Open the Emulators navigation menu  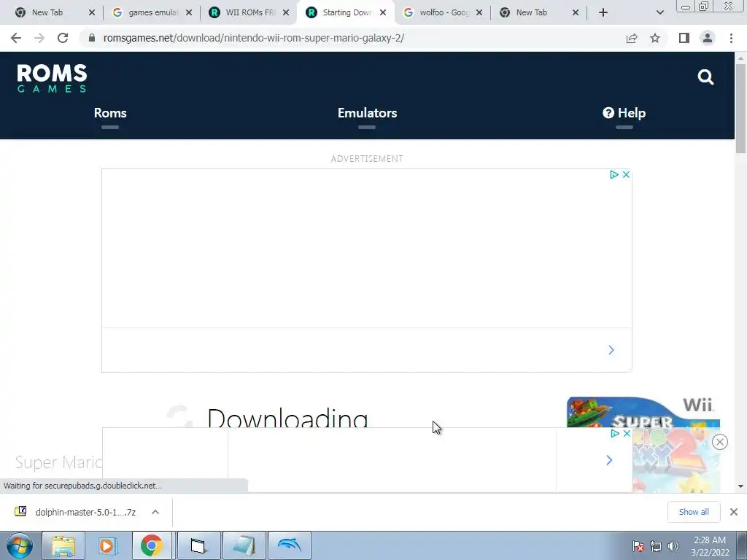(367, 113)
